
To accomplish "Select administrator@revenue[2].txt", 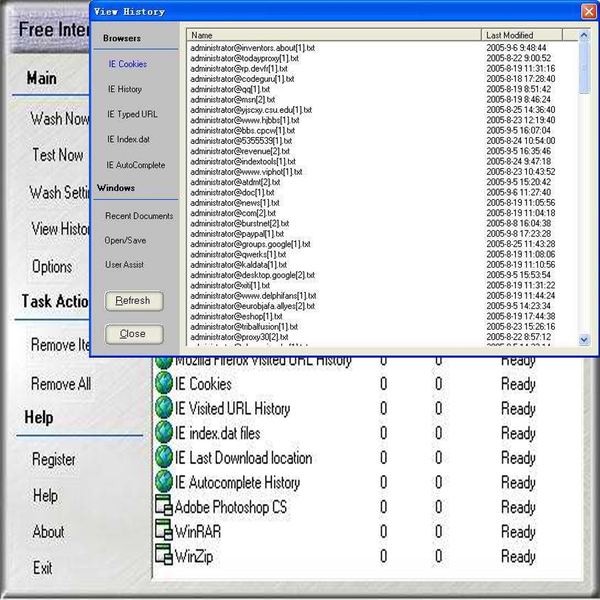I will click(x=240, y=151).
